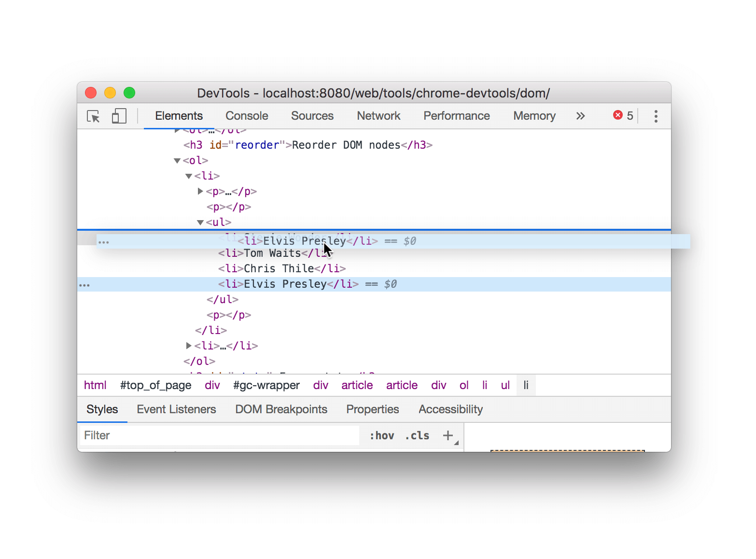Show the console error count details
Screen dimensions: 756x559
coord(623,115)
